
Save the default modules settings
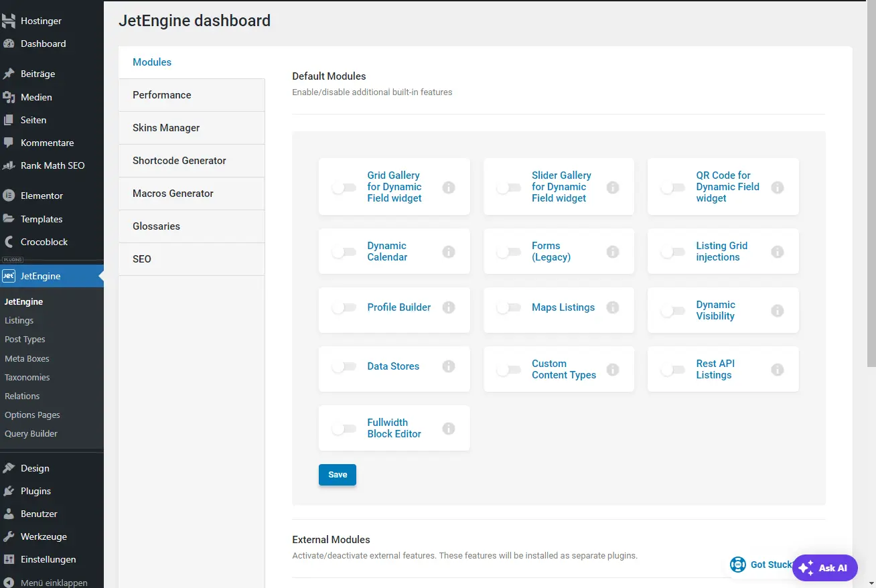point(338,475)
